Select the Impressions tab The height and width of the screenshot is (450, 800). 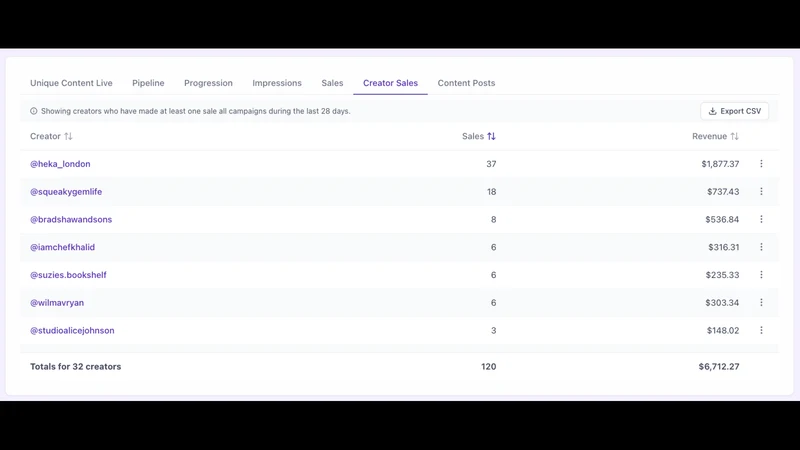pyautogui.click(x=277, y=83)
